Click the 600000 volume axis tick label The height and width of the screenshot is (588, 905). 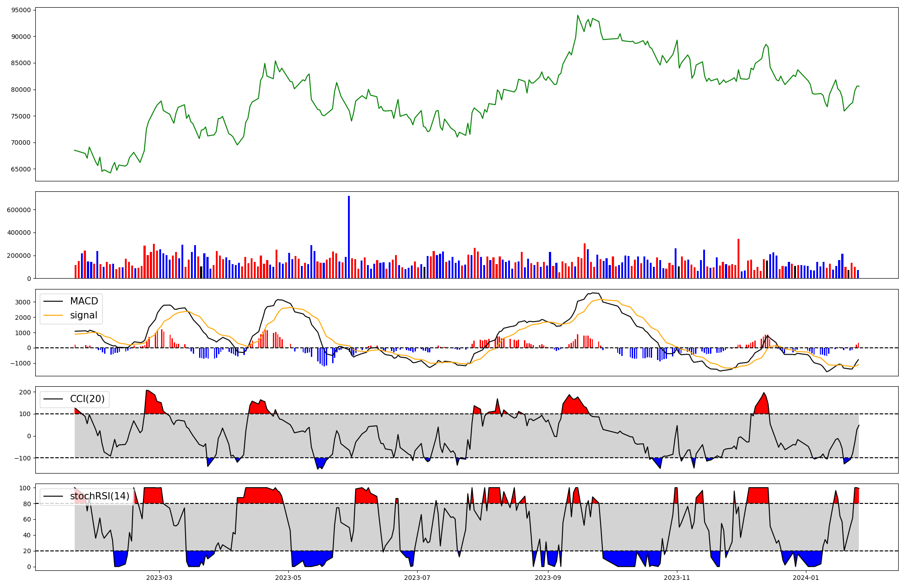(18, 210)
